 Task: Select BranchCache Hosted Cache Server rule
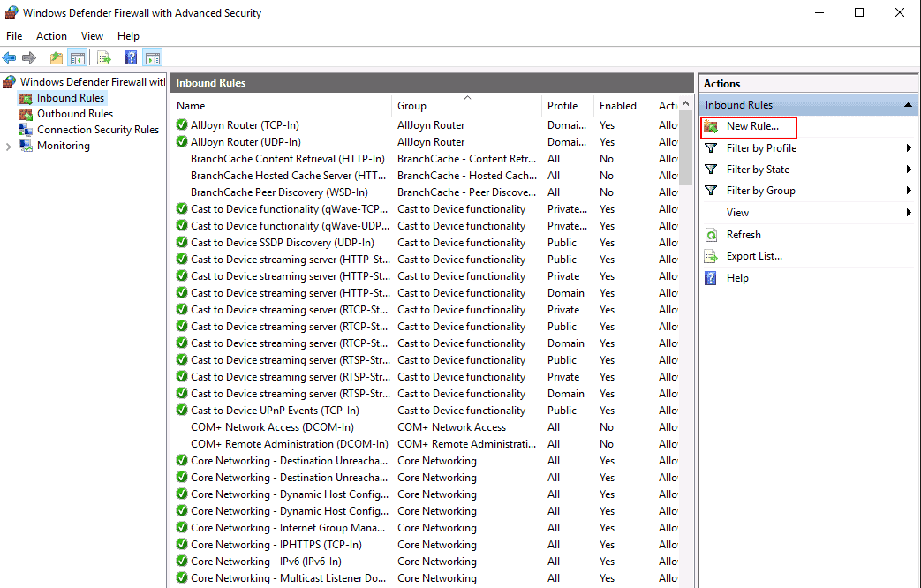(288, 176)
